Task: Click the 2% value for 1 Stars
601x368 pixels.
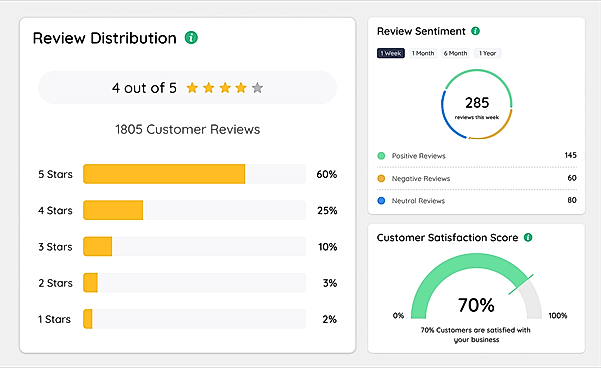Action: 329,319
